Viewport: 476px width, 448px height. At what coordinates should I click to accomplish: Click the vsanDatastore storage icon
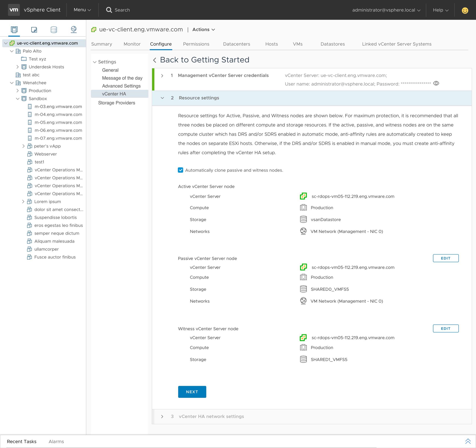coord(303,219)
